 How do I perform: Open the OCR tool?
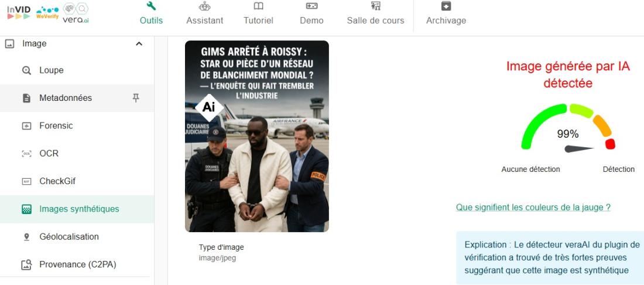tap(77, 154)
